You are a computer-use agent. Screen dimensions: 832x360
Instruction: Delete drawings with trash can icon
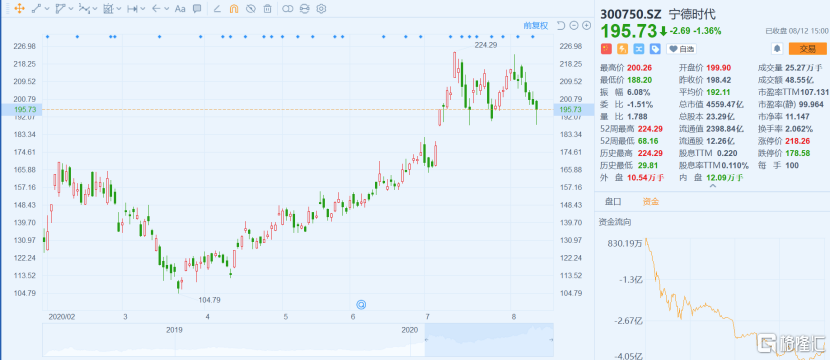point(268,8)
